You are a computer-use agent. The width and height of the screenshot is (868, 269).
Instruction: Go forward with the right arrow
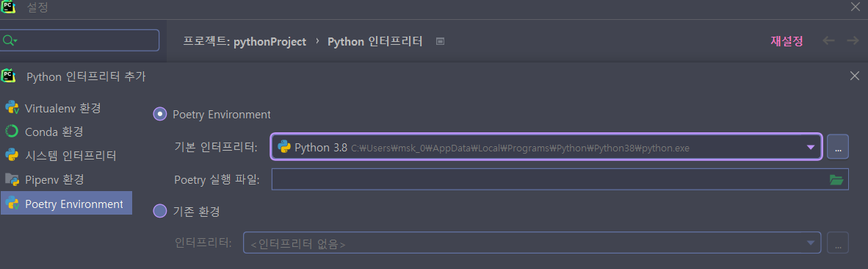click(853, 41)
